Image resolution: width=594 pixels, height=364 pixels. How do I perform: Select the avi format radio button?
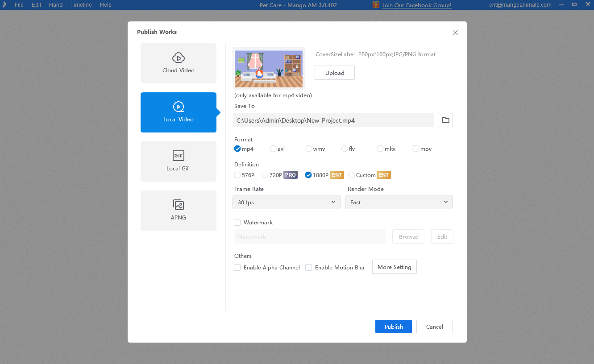(273, 149)
